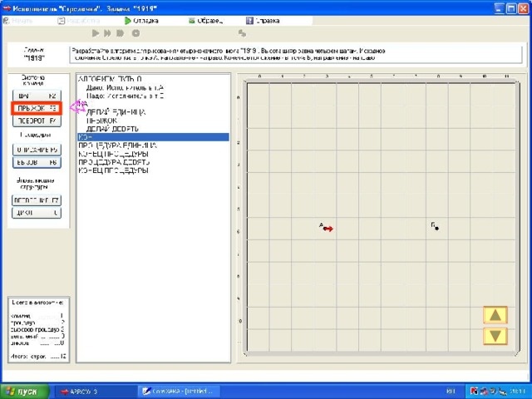532x399 pixels.
Task: Click the yellow down-arrow field button
Action: [495, 336]
